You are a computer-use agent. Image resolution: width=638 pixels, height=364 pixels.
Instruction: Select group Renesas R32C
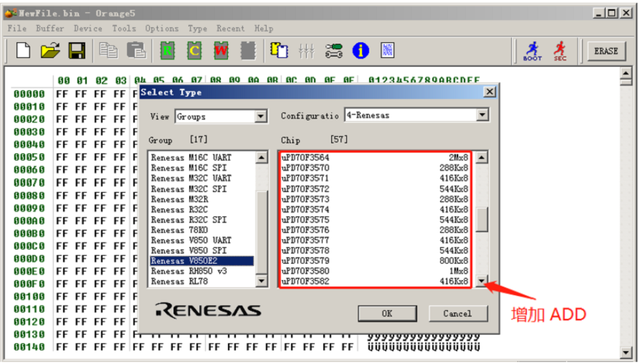click(201, 209)
